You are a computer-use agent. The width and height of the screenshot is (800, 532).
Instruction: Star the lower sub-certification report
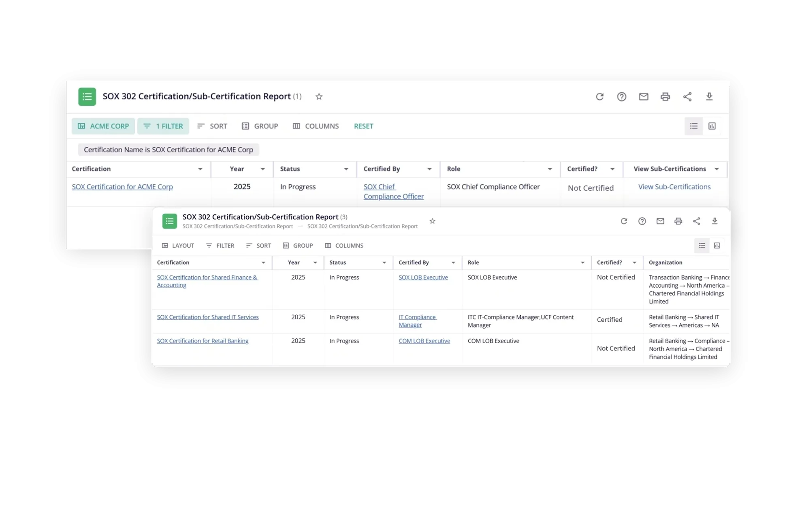432,221
